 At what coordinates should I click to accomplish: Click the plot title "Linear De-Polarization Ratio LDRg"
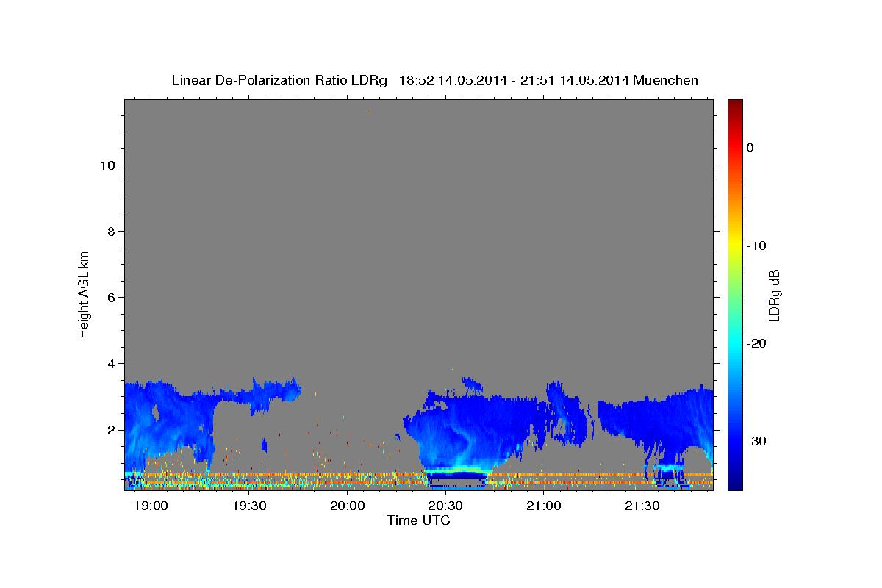click(279, 80)
